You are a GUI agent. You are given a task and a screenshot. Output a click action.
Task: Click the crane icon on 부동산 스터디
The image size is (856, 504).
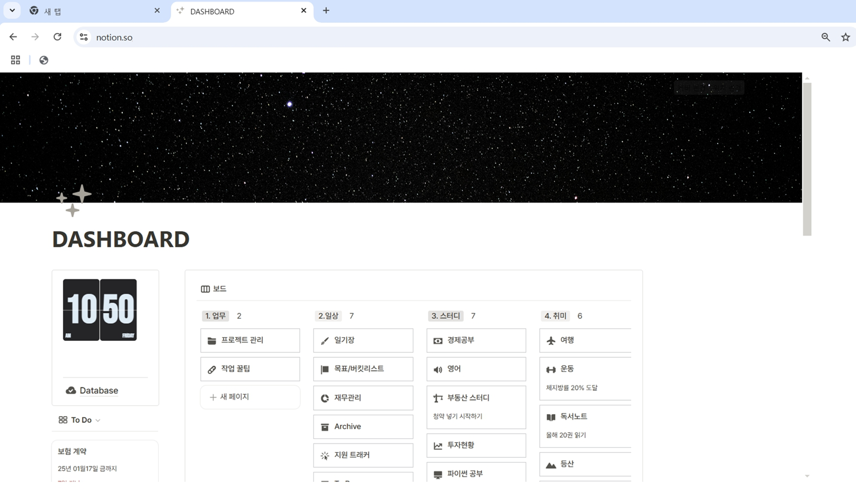(x=438, y=398)
